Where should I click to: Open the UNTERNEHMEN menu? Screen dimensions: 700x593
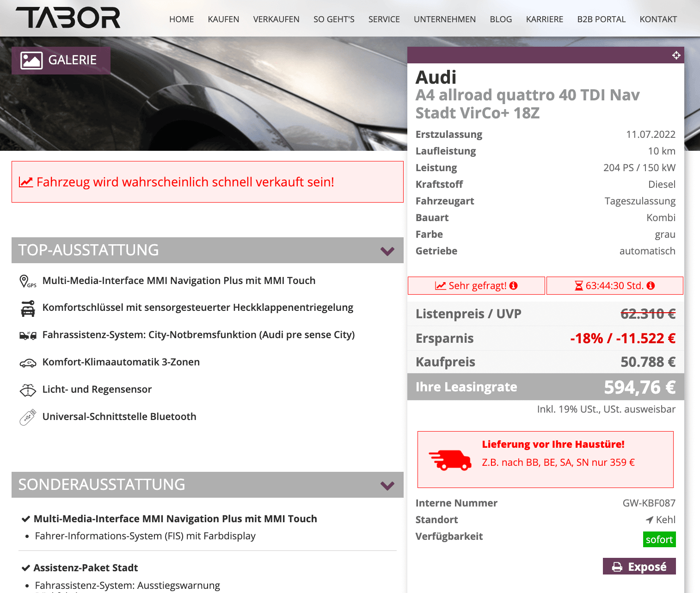(444, 19)
